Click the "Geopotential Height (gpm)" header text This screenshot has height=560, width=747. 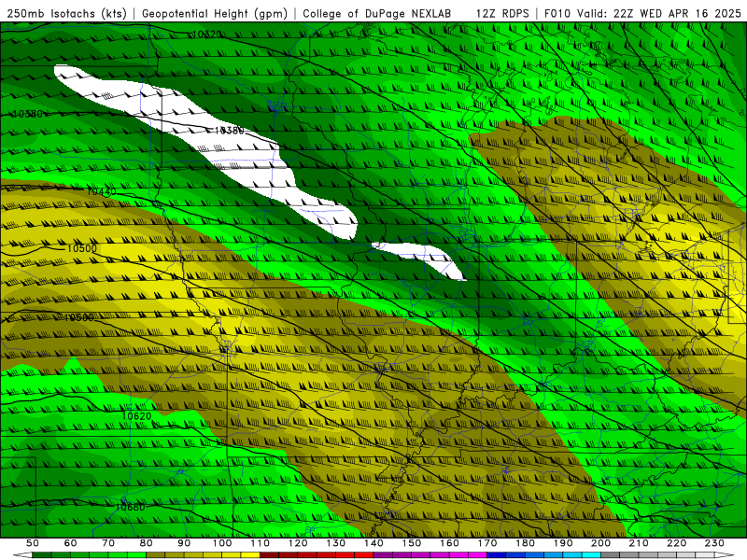tap(215, 14)
